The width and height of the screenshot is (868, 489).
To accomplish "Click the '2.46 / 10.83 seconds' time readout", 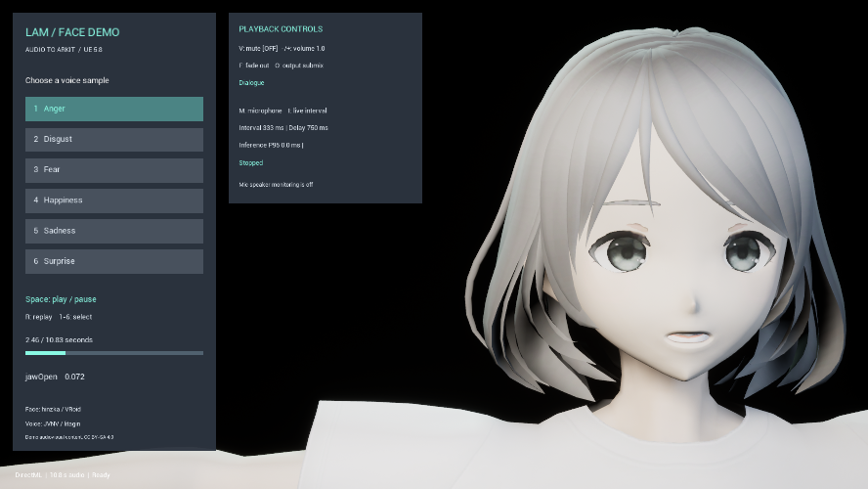I will click(60, 340).
